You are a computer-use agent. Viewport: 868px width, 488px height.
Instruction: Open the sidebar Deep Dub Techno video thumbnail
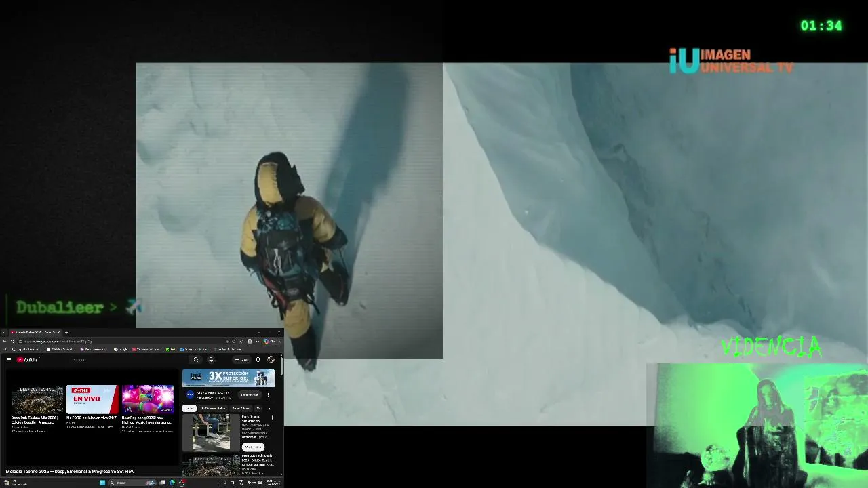click(211, 466)
